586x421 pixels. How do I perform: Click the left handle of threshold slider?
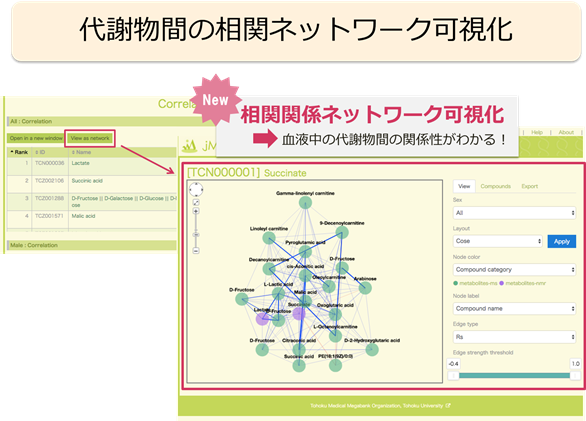453,376
